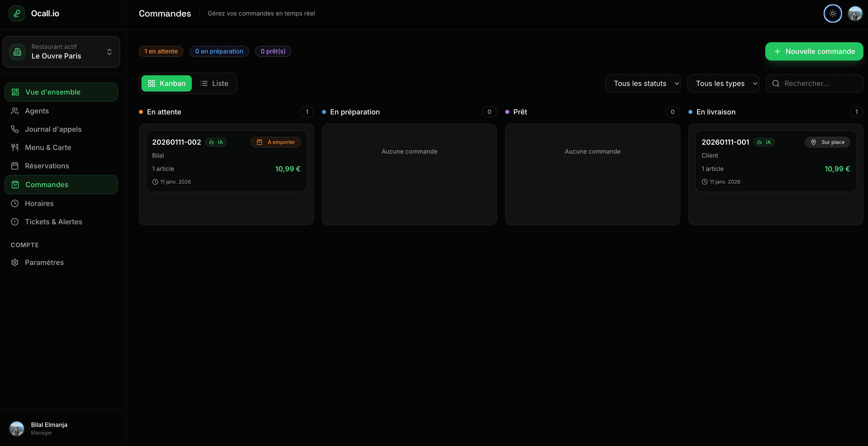868x446 pixels.
Task: Open the Tous les statuts dropdown
Action: tap(643, 83)
